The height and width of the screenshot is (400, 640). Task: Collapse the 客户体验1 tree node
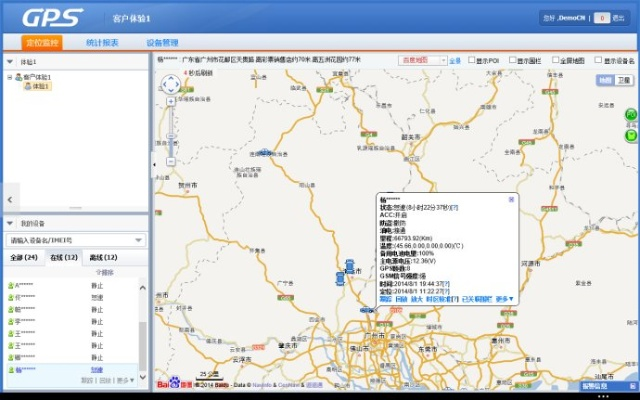coord(9,77)
